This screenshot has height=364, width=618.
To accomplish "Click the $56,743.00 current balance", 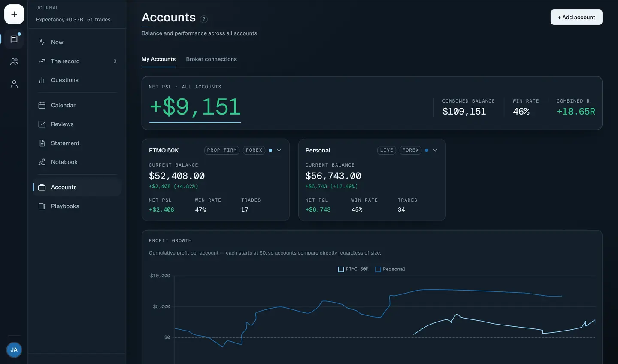I will (x=333, y=176).
